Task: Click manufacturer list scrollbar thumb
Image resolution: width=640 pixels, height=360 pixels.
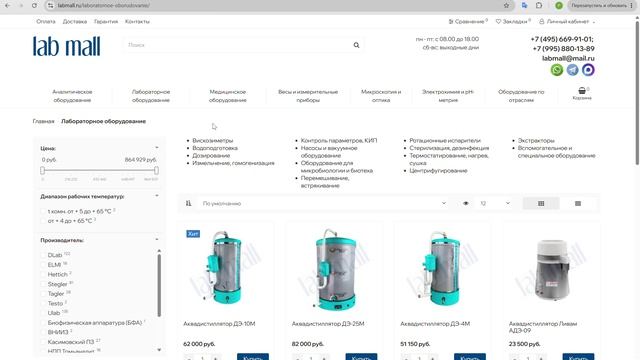Action: pos(159,285)
